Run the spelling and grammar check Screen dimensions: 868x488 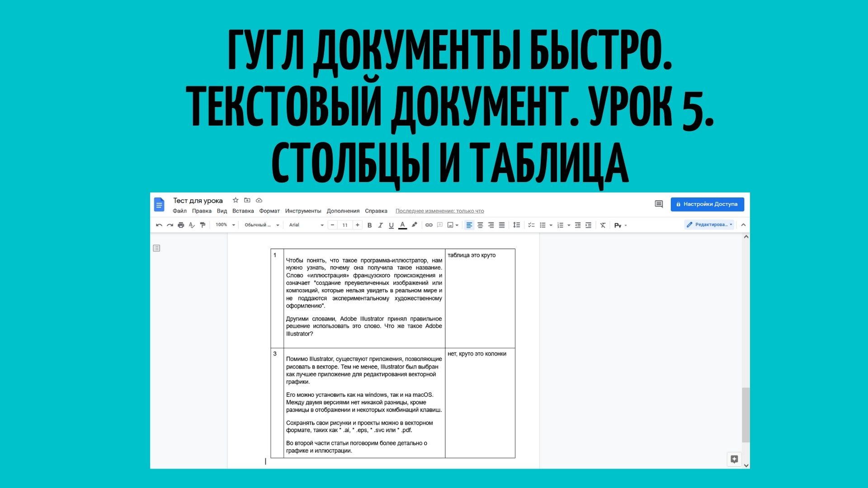point(192,225)
